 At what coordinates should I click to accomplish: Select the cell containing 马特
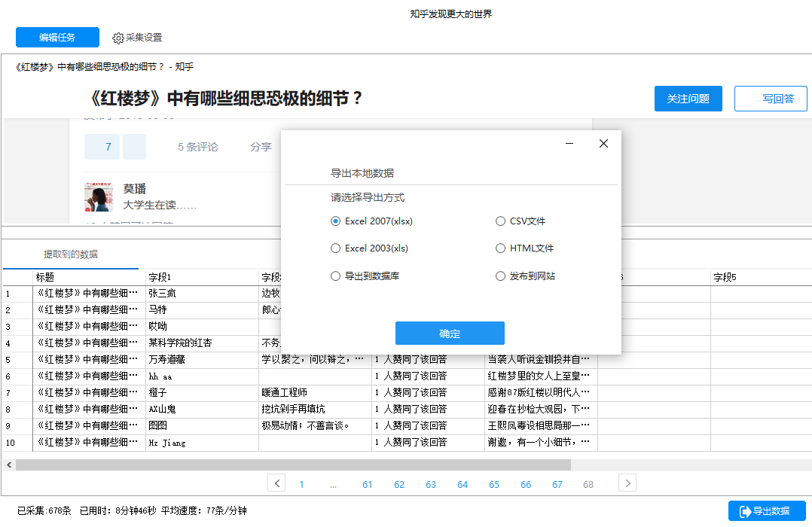click(203, 310)
